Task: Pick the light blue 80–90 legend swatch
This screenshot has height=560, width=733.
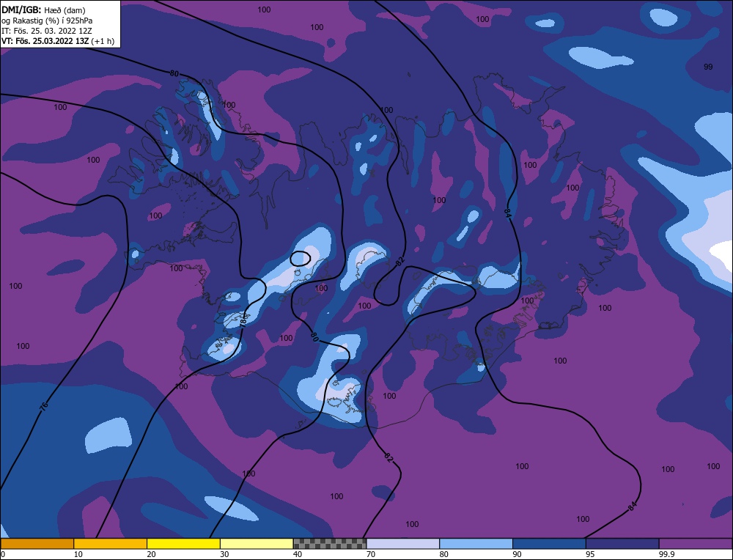Action: [x=476, y=544]
